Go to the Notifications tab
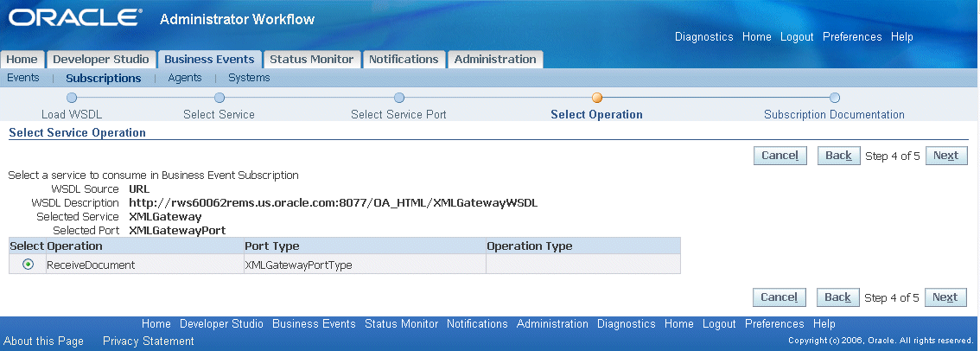The width and height of the screenshot is (980, 351). click(404, 60)
